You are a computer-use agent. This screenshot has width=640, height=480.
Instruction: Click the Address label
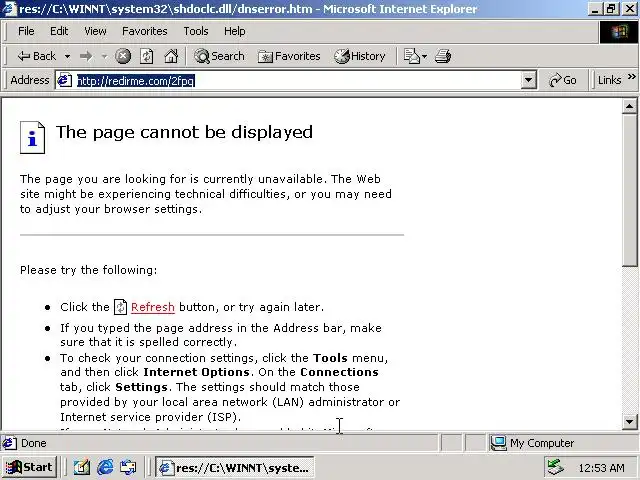[x=30, y=80]
